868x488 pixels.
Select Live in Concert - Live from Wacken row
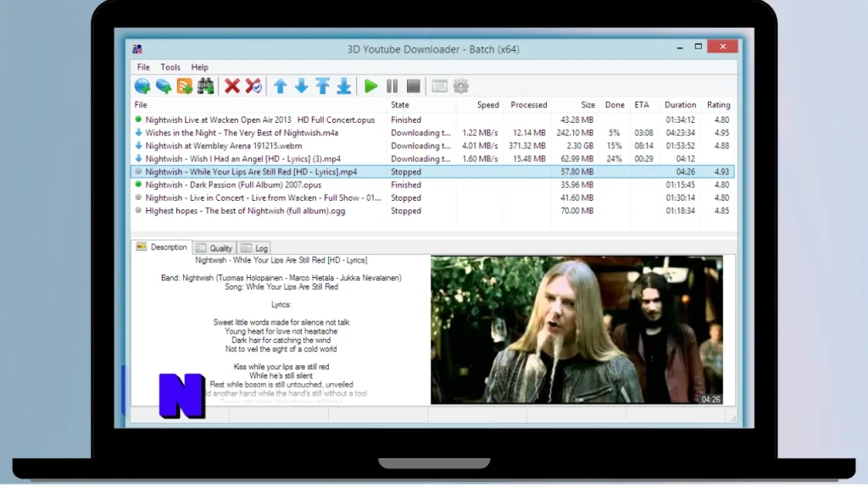coord(433,197)
